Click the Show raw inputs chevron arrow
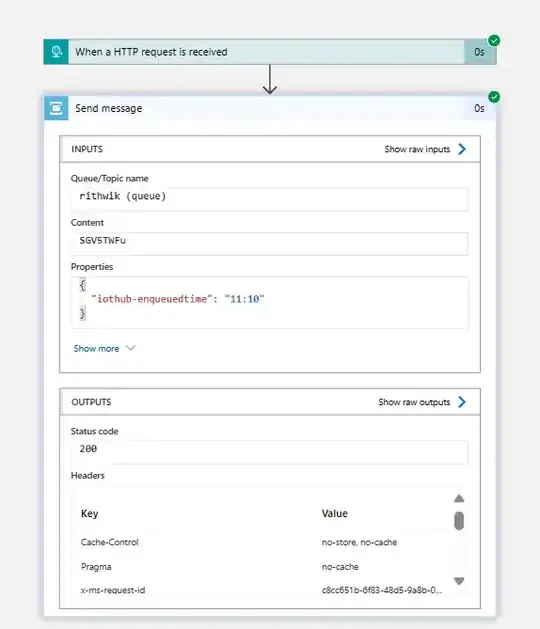The height and width of the screenshot is (629, 540). [x=462, y=149]
